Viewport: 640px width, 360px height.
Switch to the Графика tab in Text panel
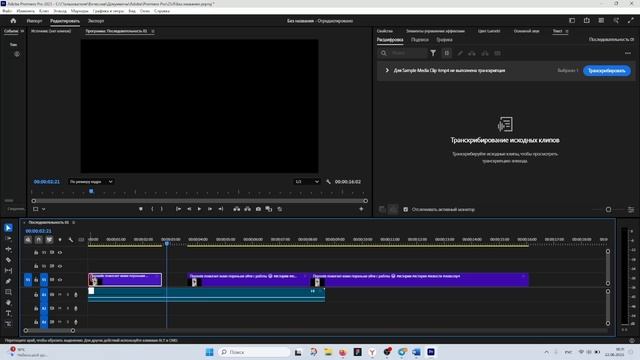(x=444, y=40)
